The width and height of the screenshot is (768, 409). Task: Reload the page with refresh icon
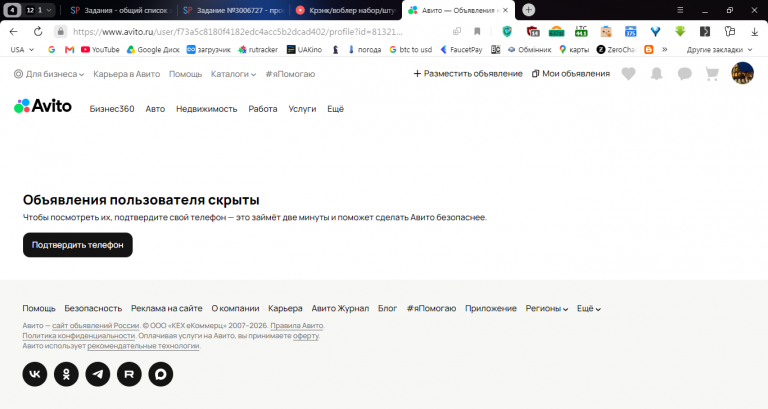click(x=38, y=31)
